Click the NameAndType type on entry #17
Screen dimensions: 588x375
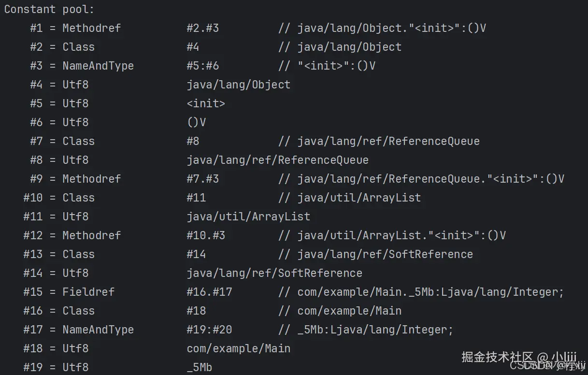coord(98,330)
